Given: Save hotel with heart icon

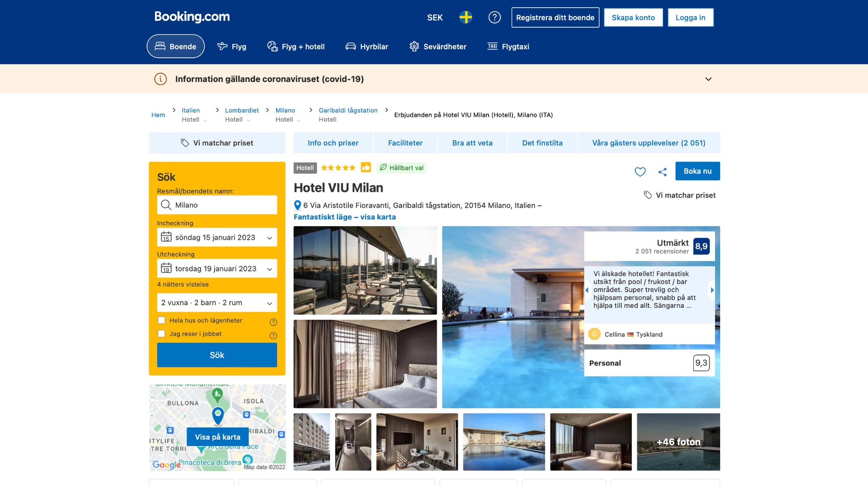Looking at the screenshot, I should 640,171.
